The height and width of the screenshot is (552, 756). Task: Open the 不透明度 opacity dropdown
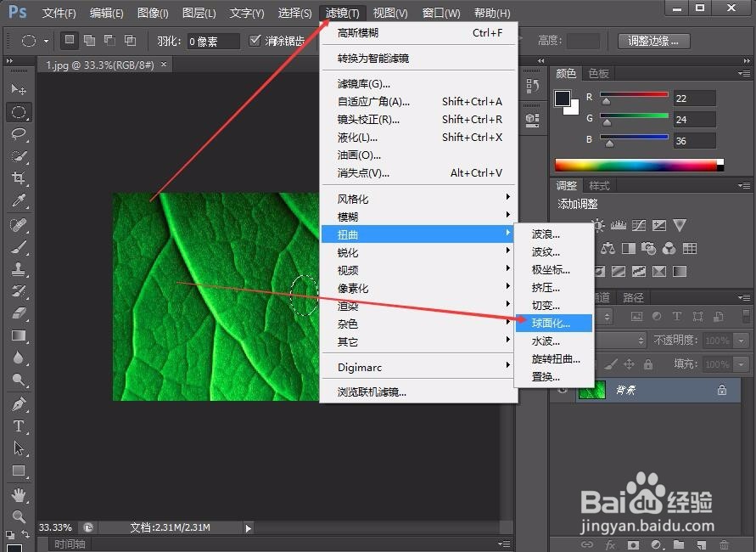740,340
